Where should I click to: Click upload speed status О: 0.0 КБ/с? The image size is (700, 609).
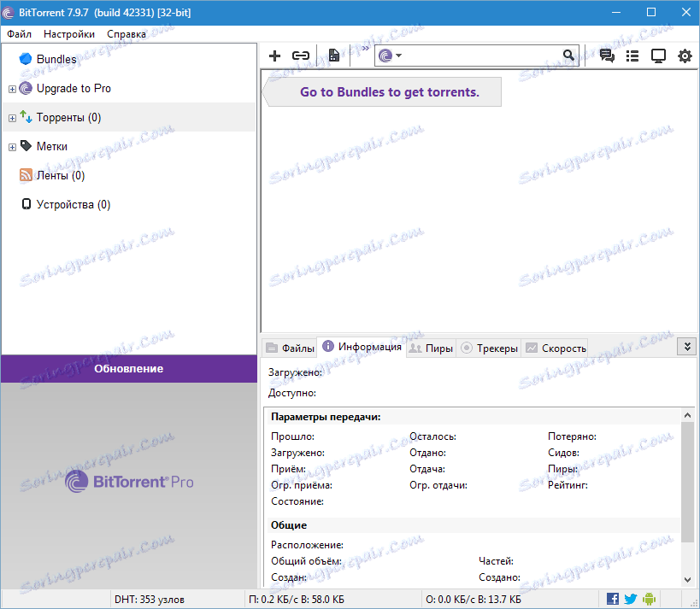(474, 600)
